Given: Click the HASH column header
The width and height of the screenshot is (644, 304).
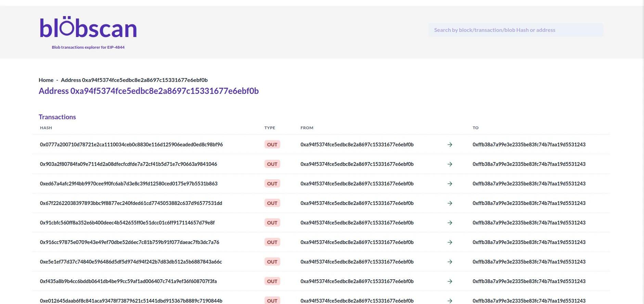Looking at the screenshot, I should pos(46,128).
